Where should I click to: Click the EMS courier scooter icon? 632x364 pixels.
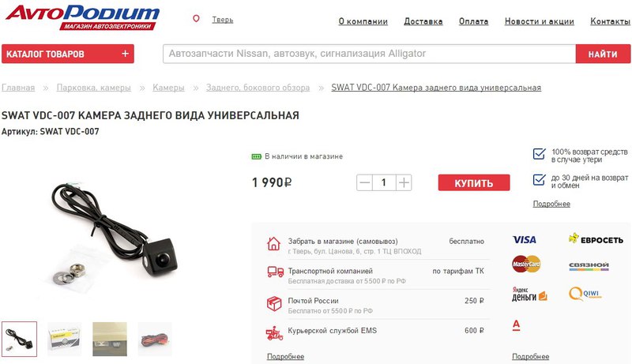274,333
